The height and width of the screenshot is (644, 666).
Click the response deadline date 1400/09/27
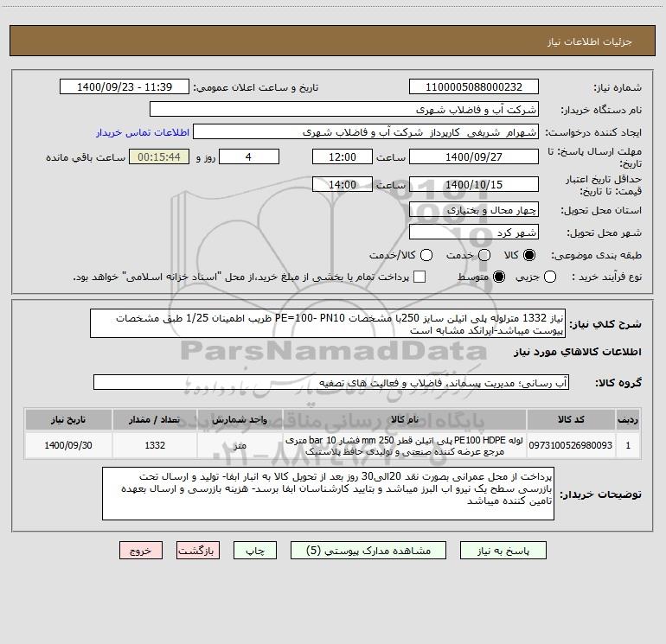(474, 156)
